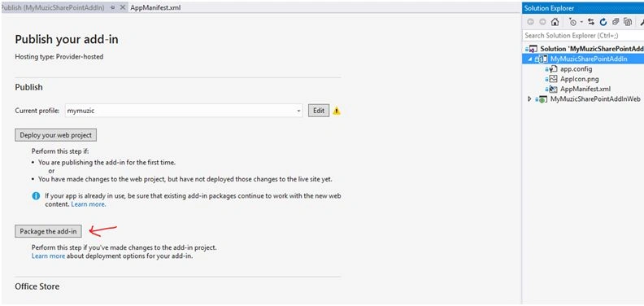Click the MyMuzicSharePointAddInWeb globe icon
The height and width of the screenshot is (306, 644).
click(x=543, y=99)
